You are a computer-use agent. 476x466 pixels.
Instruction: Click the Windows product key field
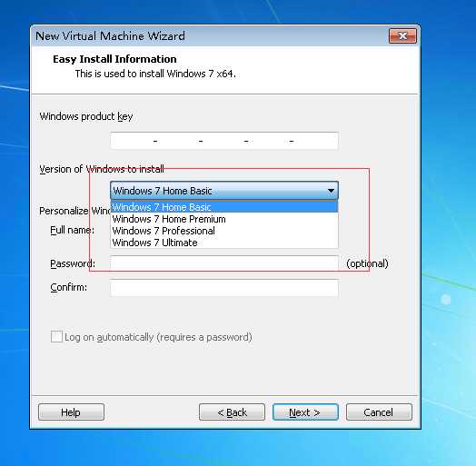pyautogui.click(x=224, y=141)
